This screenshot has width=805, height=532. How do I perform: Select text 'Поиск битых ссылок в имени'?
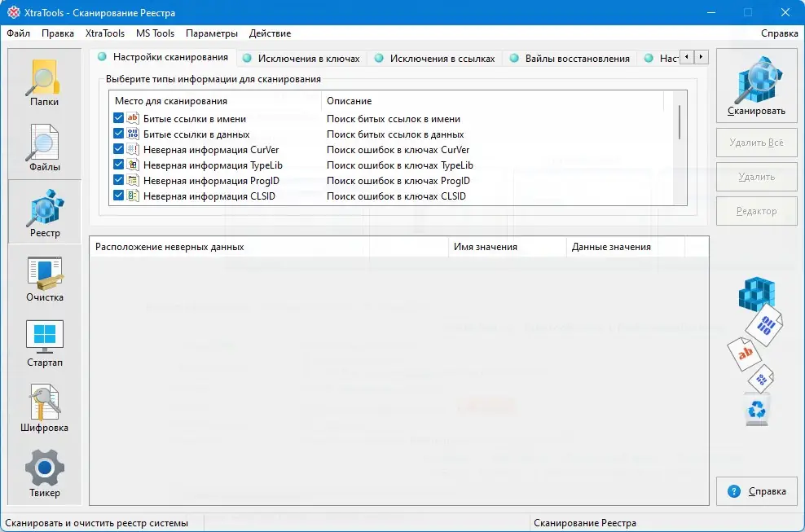394,119
